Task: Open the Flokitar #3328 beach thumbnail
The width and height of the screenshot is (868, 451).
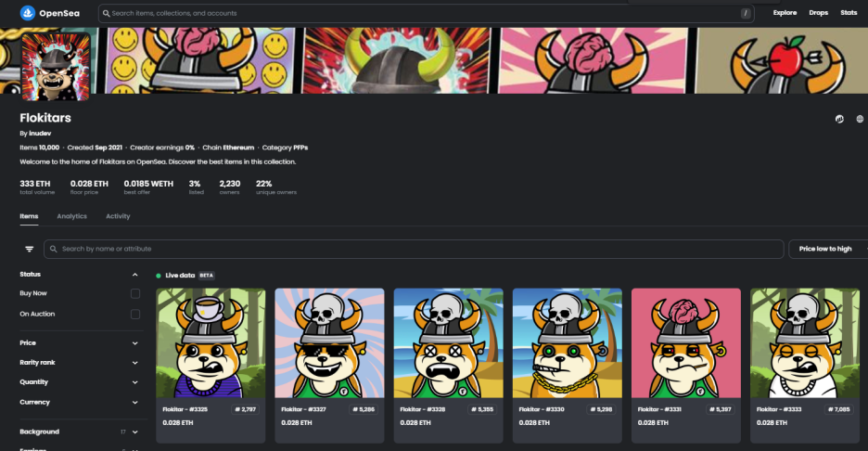Action: [449, 343]
